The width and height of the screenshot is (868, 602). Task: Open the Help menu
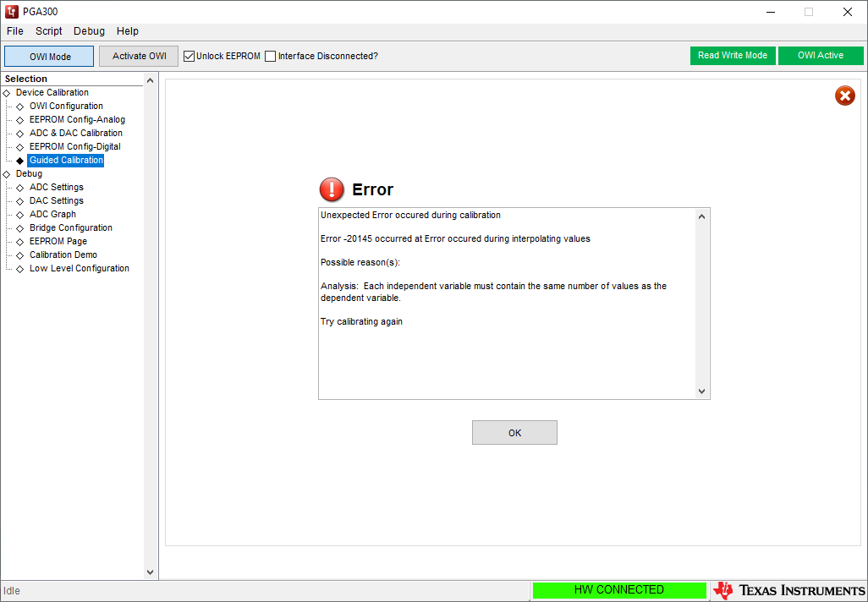tap(127, 31)
